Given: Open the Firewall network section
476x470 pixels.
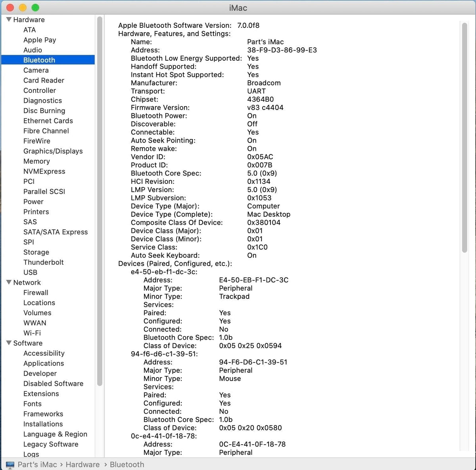Looking at the screenshot, I should click(36, 293).
